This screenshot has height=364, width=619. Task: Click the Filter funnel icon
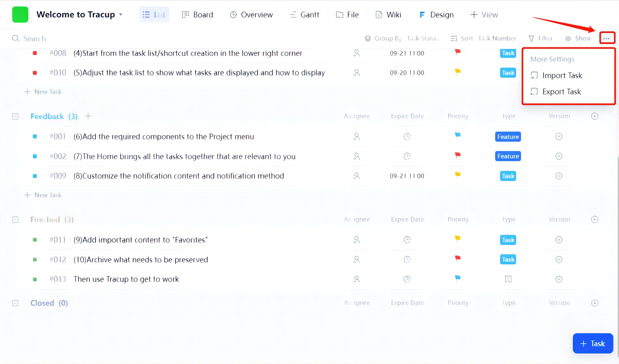531,38
